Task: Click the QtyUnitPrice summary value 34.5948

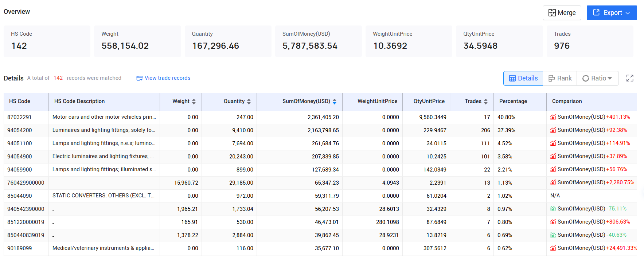Action: [481, 46]
